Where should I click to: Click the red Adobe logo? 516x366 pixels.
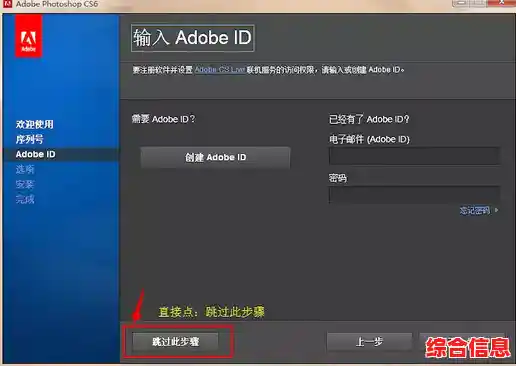coord(28,37)
